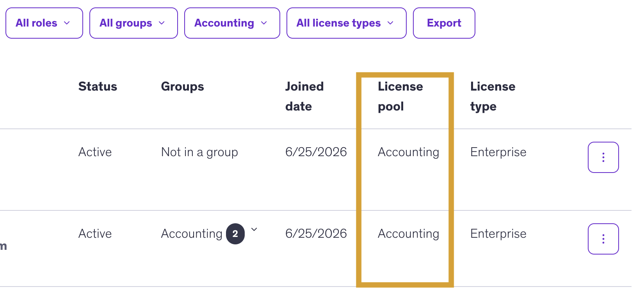Click the Groups column header
The height and width of the screenshot is (292, 644).
pos(182,87)
